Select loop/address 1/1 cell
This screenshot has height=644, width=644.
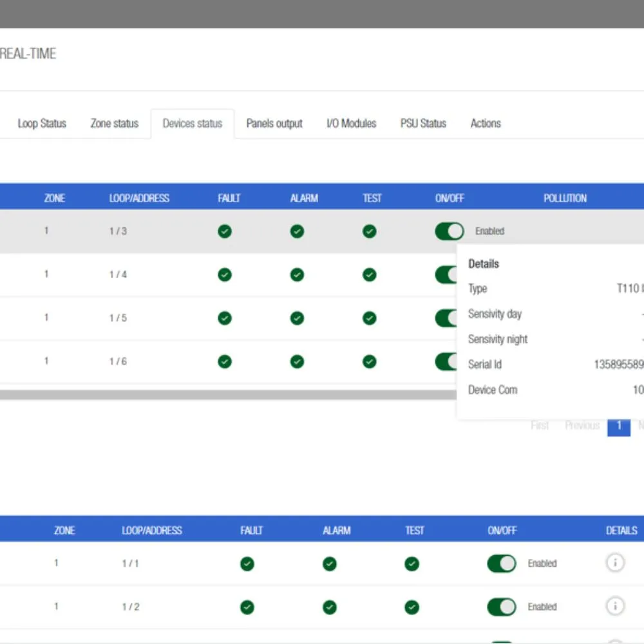click(131, 563)
